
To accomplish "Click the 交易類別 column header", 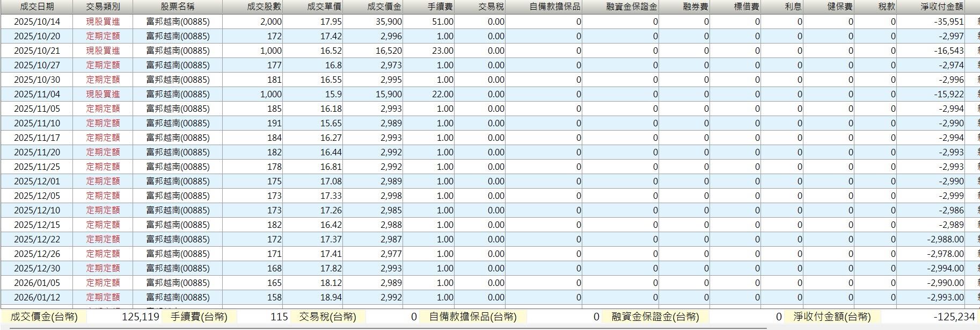I will tap(103, 7).
